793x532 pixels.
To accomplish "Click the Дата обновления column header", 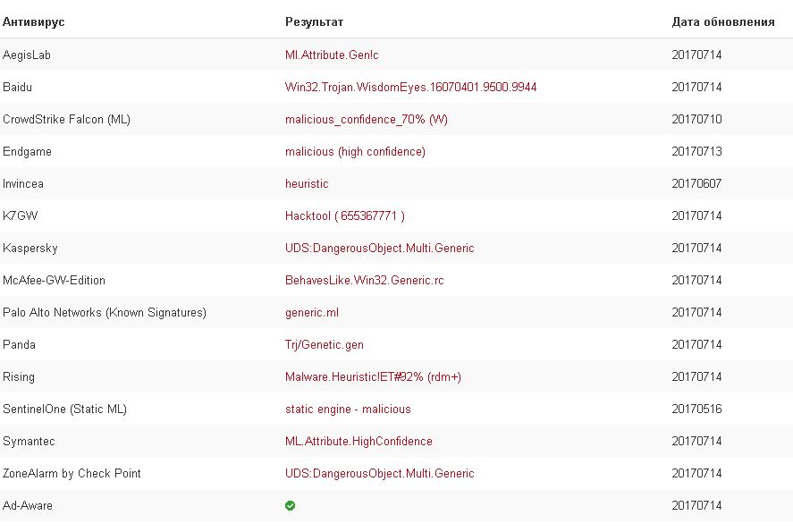I will click(x=722, y=21).
